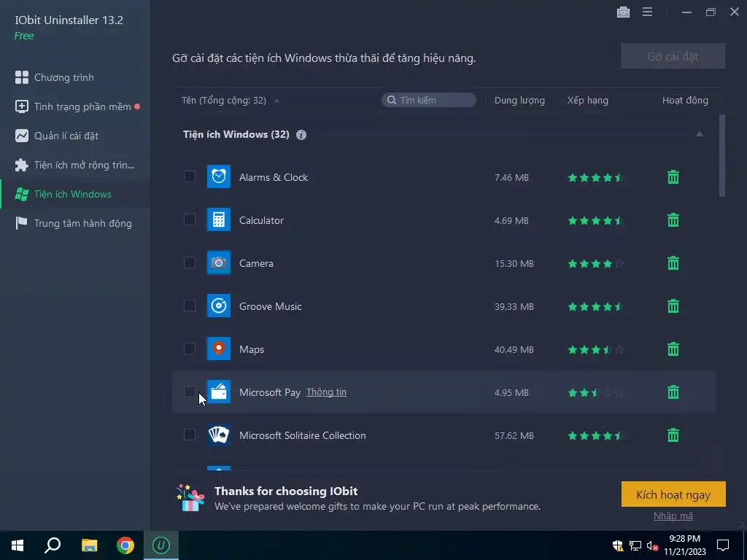
Task: Click the Maps row trash icon
Action: click(673, 349)
